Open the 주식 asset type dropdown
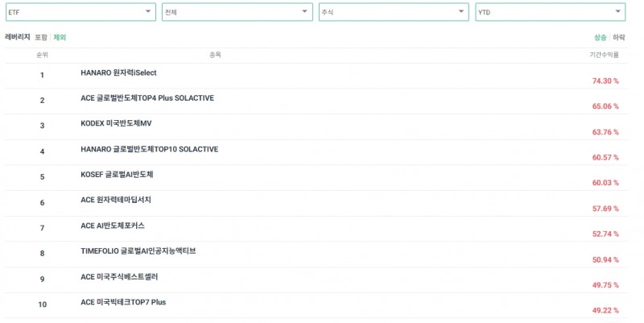This screenshot has width=644, height=323. 393,12
